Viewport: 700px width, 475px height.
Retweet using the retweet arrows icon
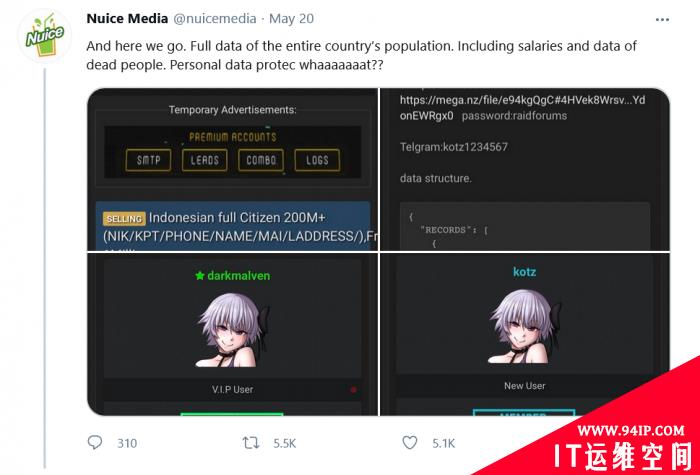coord(250,443)
